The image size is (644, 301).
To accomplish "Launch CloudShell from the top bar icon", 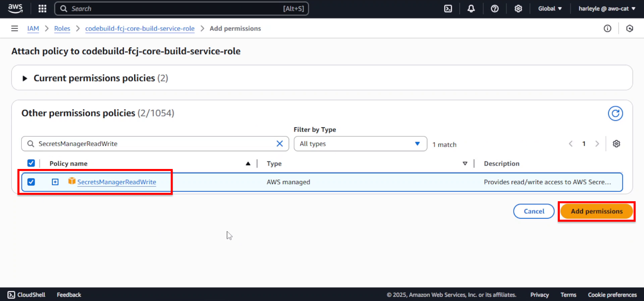I will click(x=448, y=9).
